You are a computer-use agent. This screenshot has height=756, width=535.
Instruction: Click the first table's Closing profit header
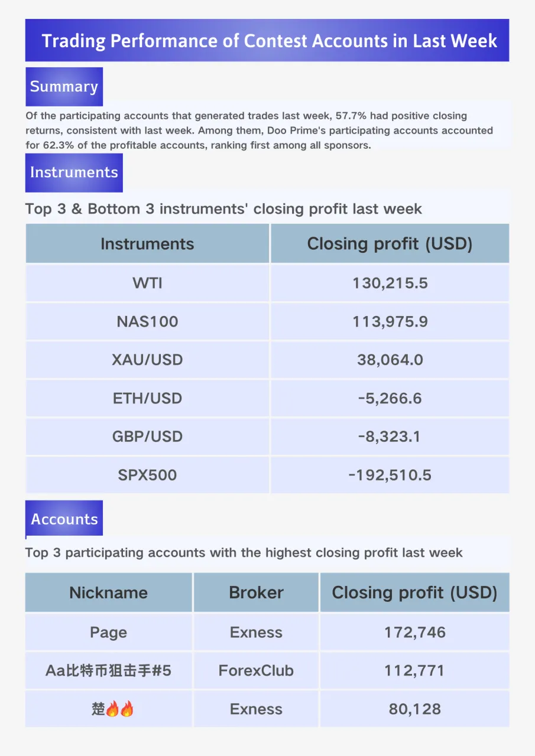[390, 243]
